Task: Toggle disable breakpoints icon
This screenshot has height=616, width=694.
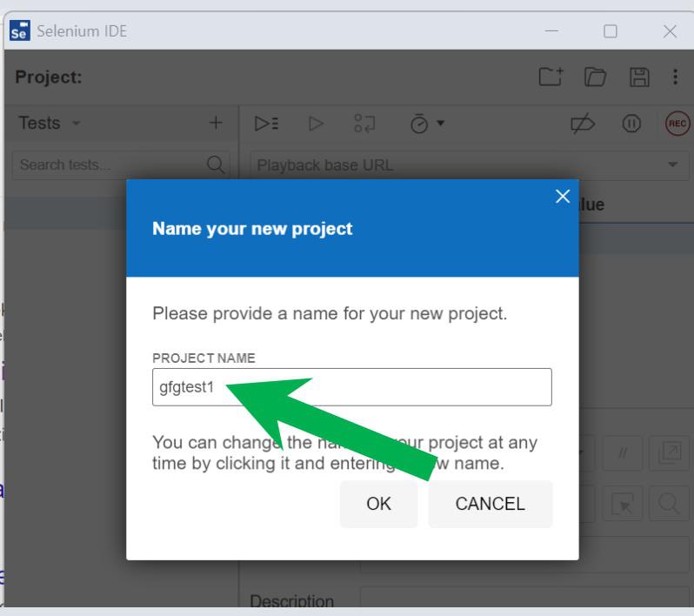Action: 583,124
